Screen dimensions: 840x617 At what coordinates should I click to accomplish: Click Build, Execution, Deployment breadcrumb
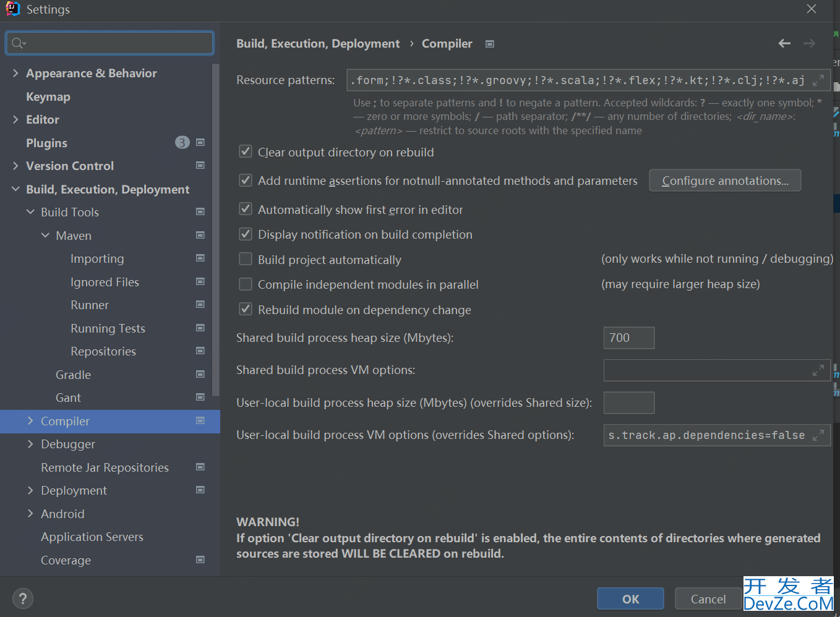(318, 44)
